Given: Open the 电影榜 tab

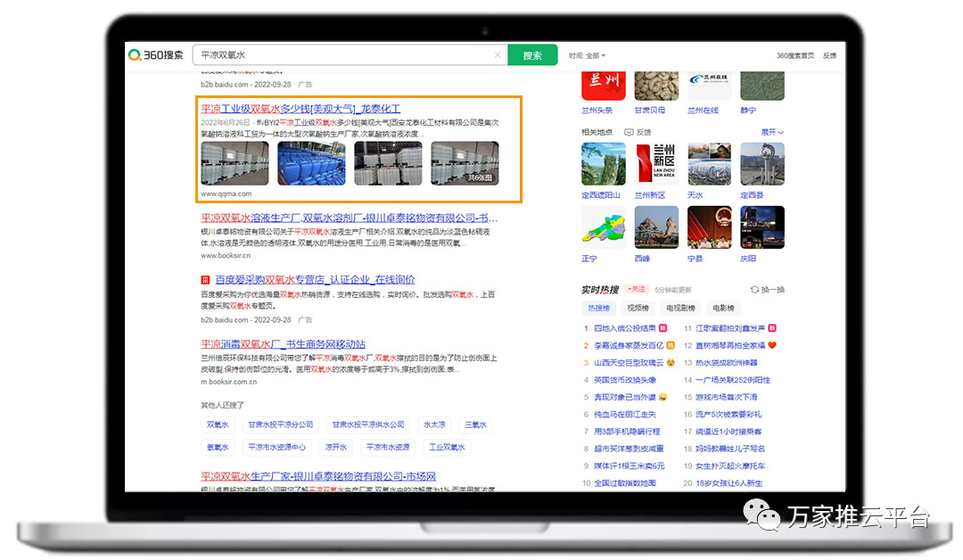Looking at the screenshot, I should click(x=724, y=308).
